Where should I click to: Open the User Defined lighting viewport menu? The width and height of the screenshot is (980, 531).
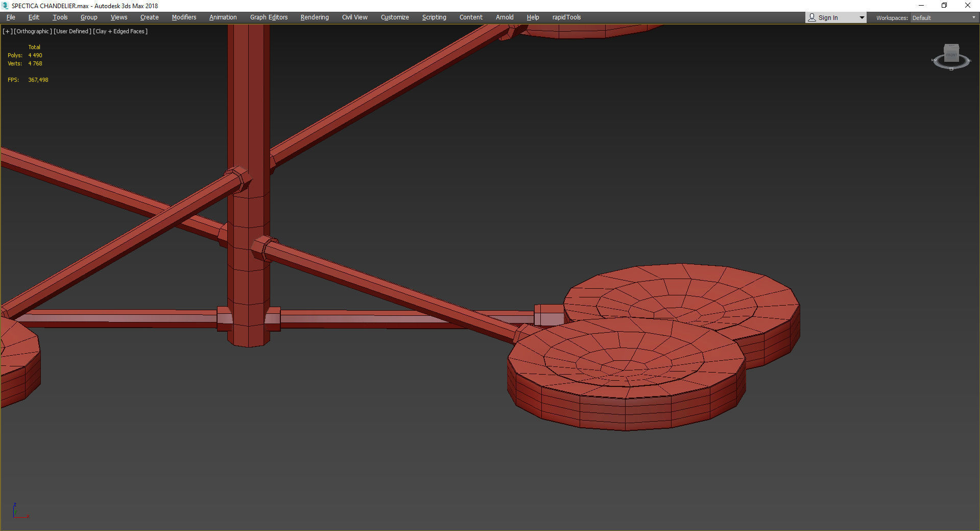(x=73, y=31)
